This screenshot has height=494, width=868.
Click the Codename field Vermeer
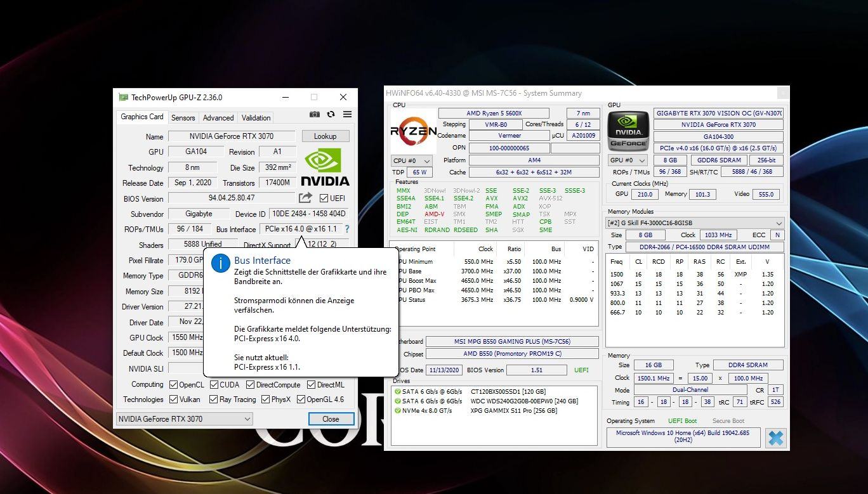[x=509, y=135]
